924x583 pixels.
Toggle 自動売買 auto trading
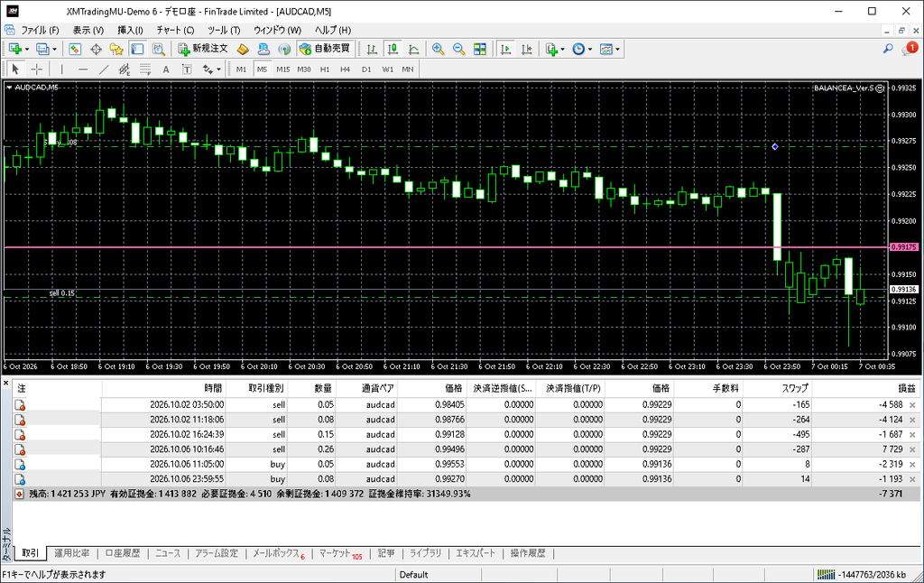(325, 49)
